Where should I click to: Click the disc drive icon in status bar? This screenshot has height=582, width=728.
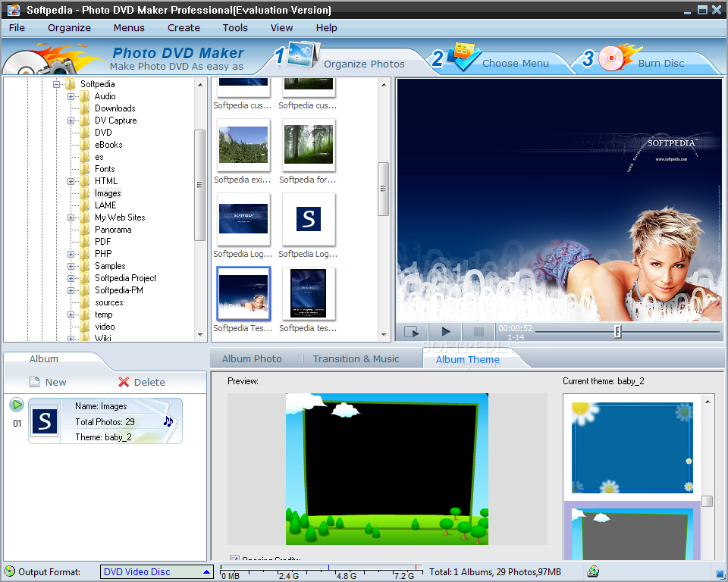click(x=593, y=571)
